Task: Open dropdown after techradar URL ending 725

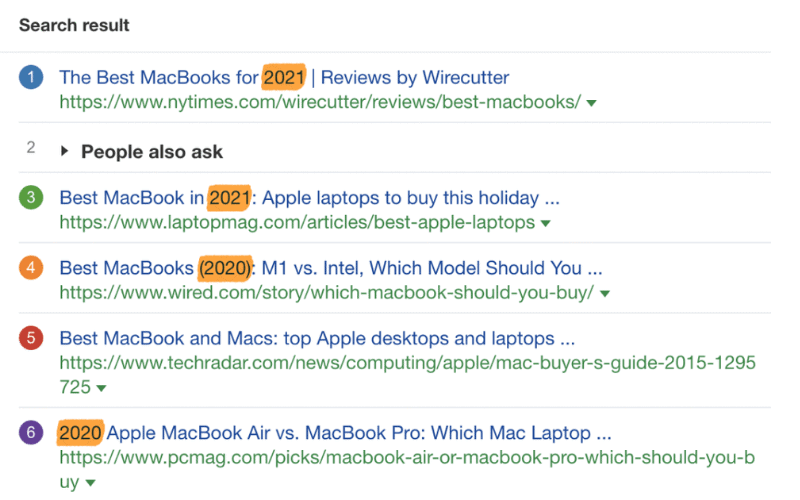Action: [102, 388]
